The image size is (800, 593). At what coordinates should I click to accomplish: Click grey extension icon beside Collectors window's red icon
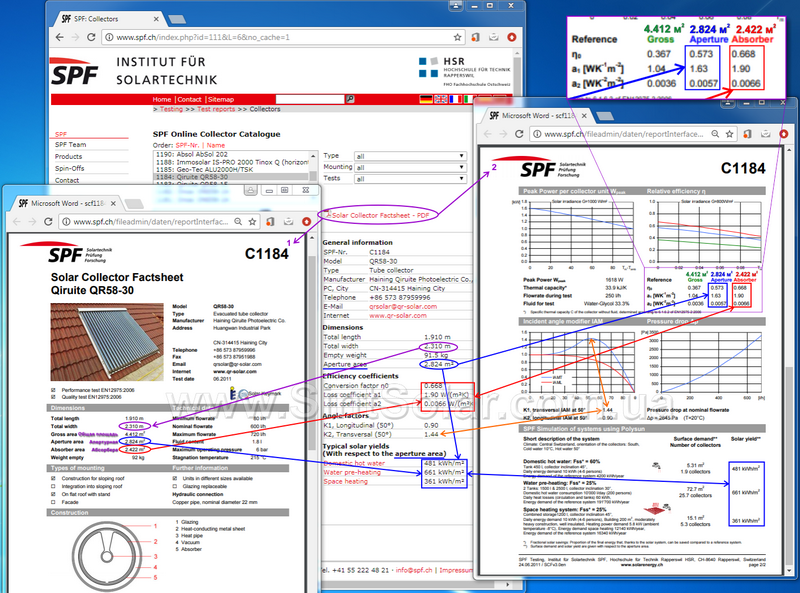493,37
